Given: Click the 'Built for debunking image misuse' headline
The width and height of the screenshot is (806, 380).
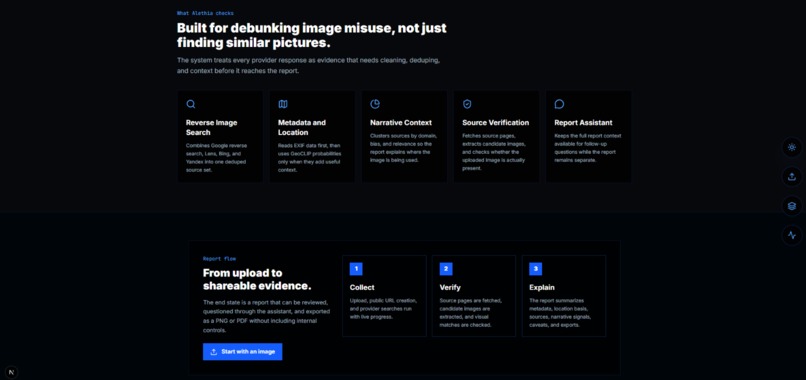Looking at the screenshot, I should [x=312, y=35].
